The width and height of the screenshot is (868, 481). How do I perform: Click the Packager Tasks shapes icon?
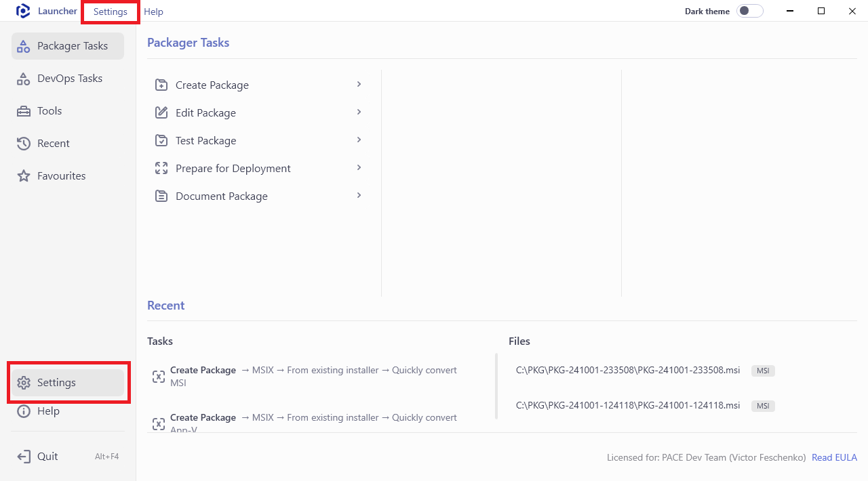tap(24, 46)
